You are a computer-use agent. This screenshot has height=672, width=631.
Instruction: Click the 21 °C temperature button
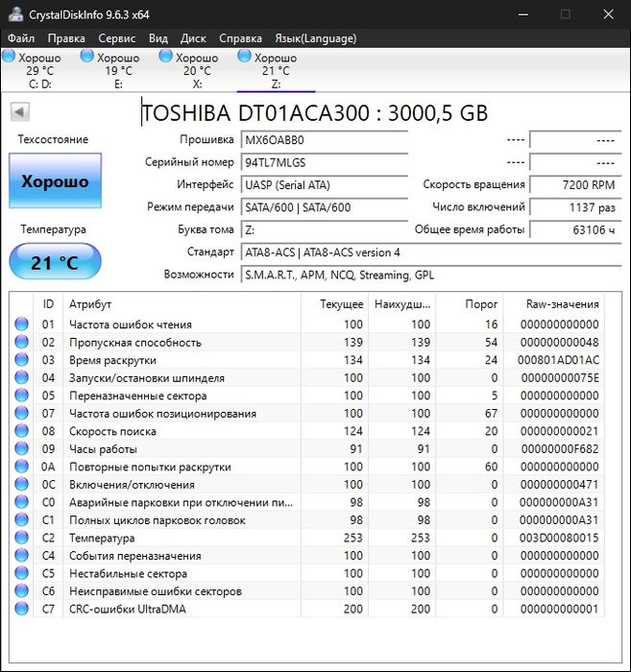point(56,261)
